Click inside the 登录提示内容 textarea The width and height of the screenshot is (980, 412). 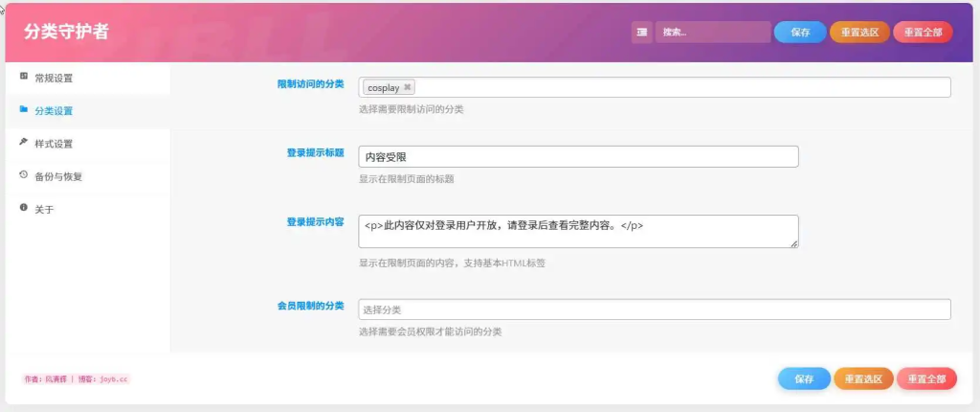click(578, 232)
